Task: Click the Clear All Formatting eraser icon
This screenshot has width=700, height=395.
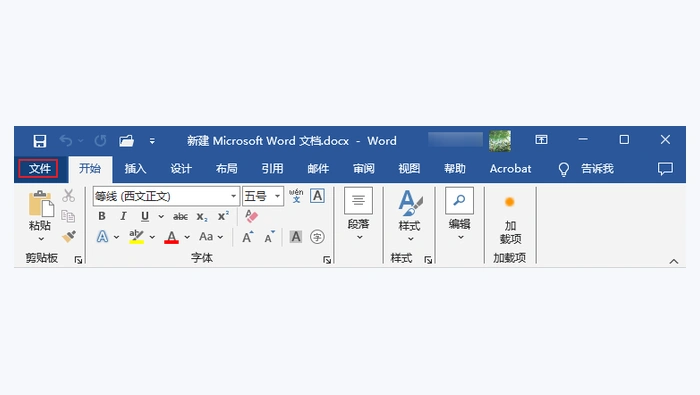Action: coord(251,216)
